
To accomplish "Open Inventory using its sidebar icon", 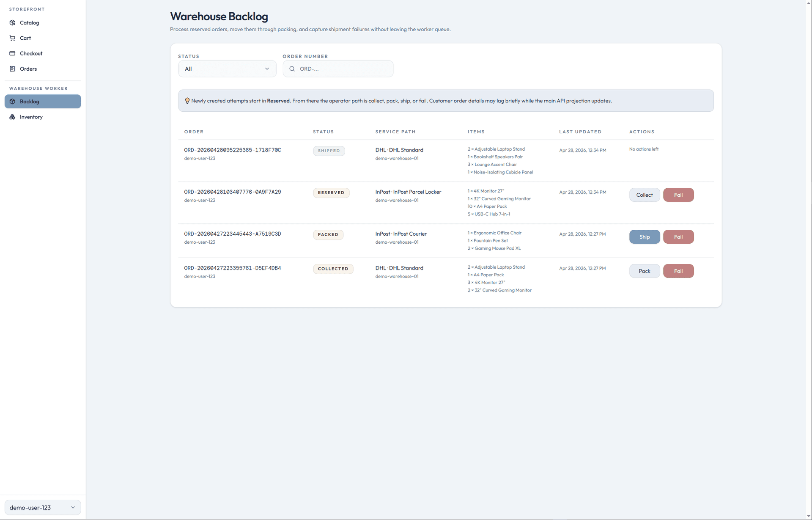I will (x=12, y=117).
